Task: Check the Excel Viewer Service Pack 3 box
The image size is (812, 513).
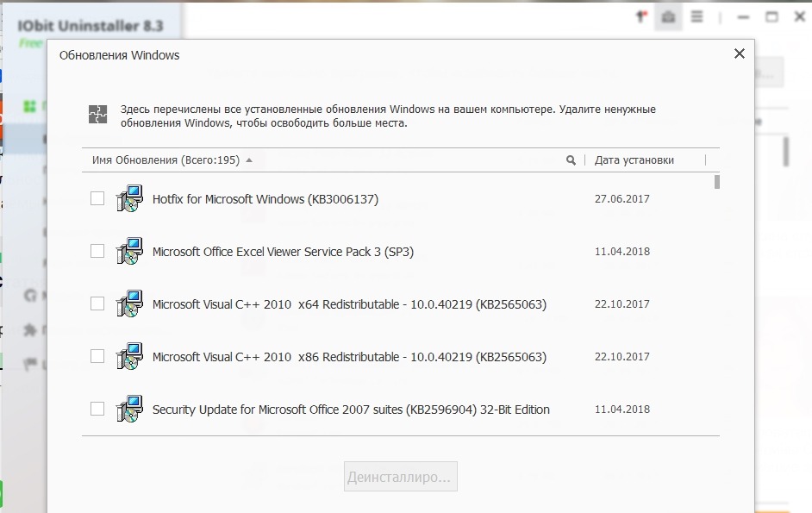Action: (97, 251)
